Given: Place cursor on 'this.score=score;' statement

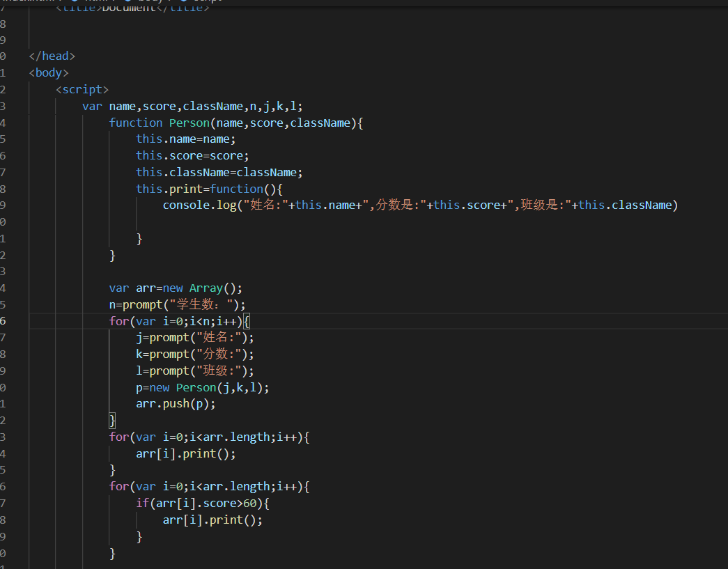Looking at the screenshot, I should 192,156.
